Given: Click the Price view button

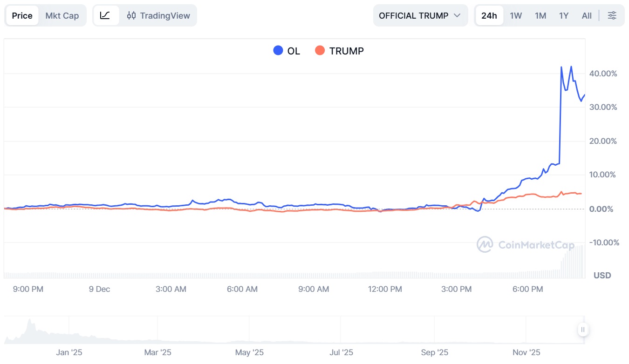Looking at the screenshot, I should (21, 15).
